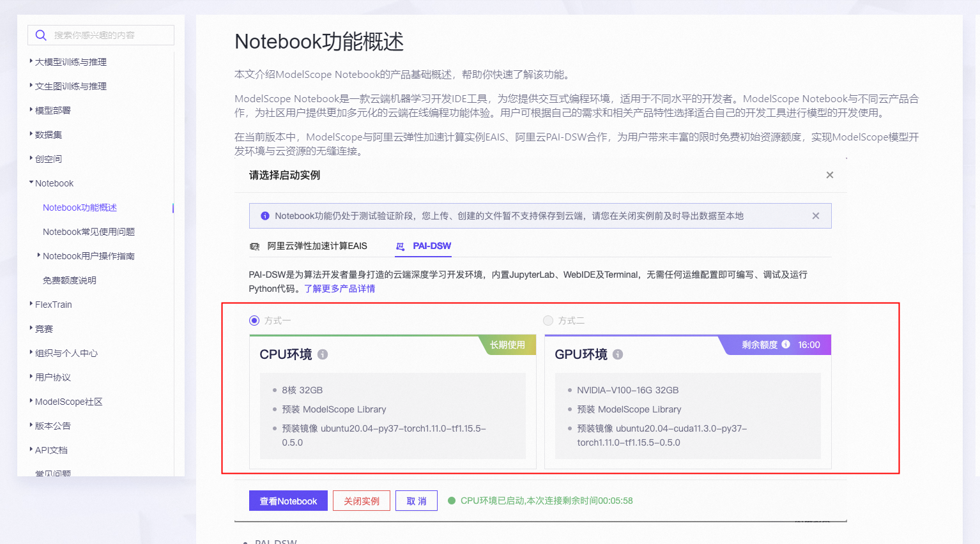Click the info icon beside GPU环境 heading
The width and height of the screenshot is (980, 544).
618,354
